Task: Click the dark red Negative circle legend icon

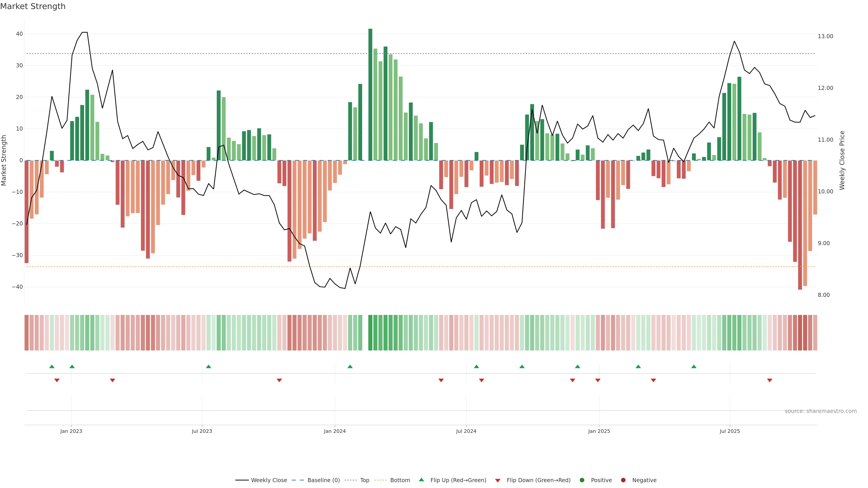Action: (623, 480)
